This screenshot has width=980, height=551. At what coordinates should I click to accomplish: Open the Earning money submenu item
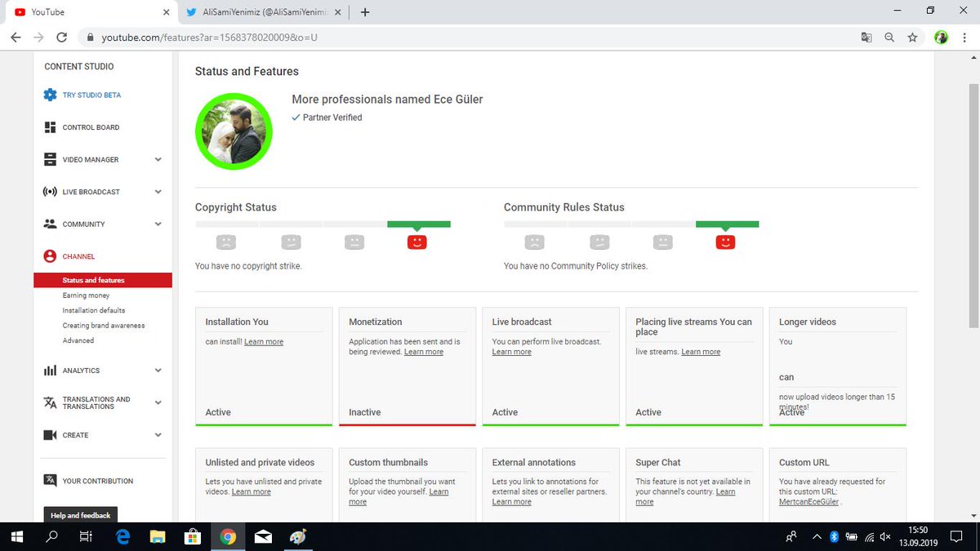[86, 295]
